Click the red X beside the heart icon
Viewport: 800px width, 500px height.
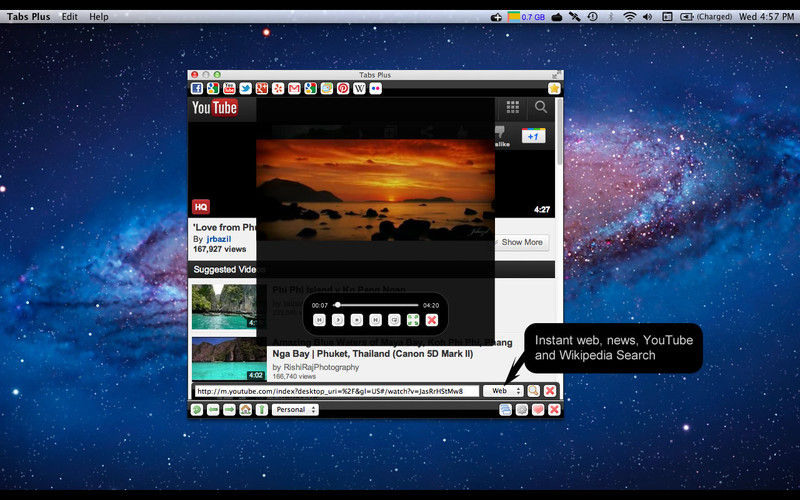pos(555,410)
